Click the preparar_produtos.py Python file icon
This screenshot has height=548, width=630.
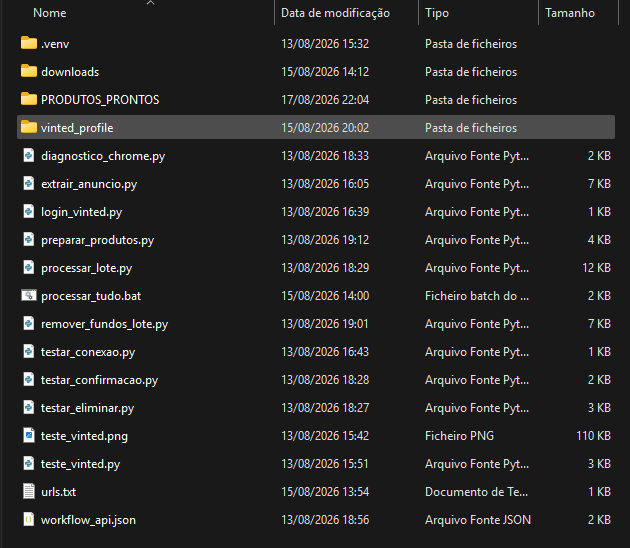[29, 239]
